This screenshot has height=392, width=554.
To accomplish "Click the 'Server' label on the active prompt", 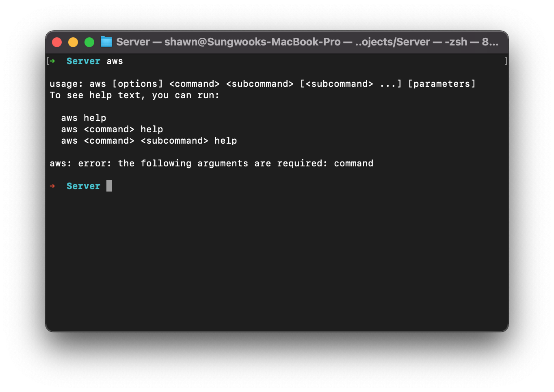I will tap(83, 186).
